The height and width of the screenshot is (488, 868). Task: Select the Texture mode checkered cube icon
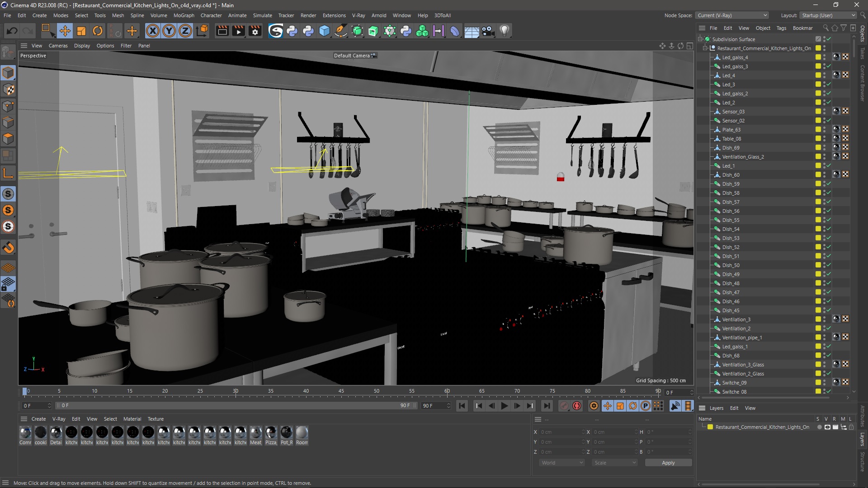coord(8,89)
